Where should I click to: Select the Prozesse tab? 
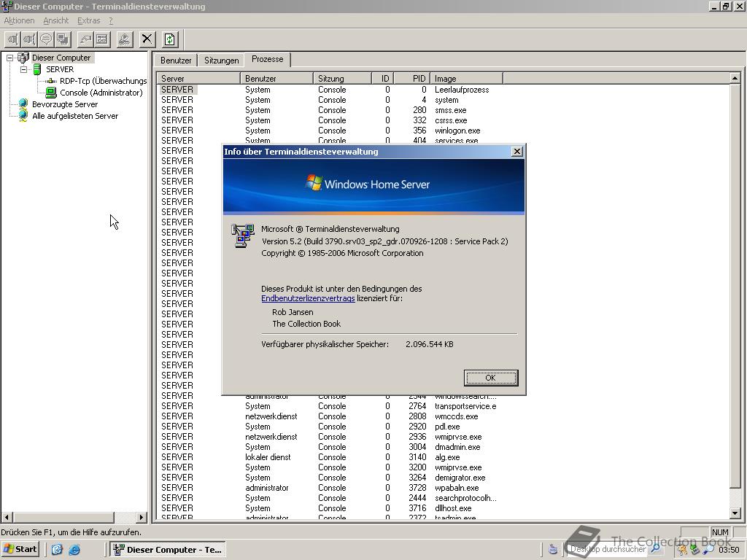coord(267,59)
